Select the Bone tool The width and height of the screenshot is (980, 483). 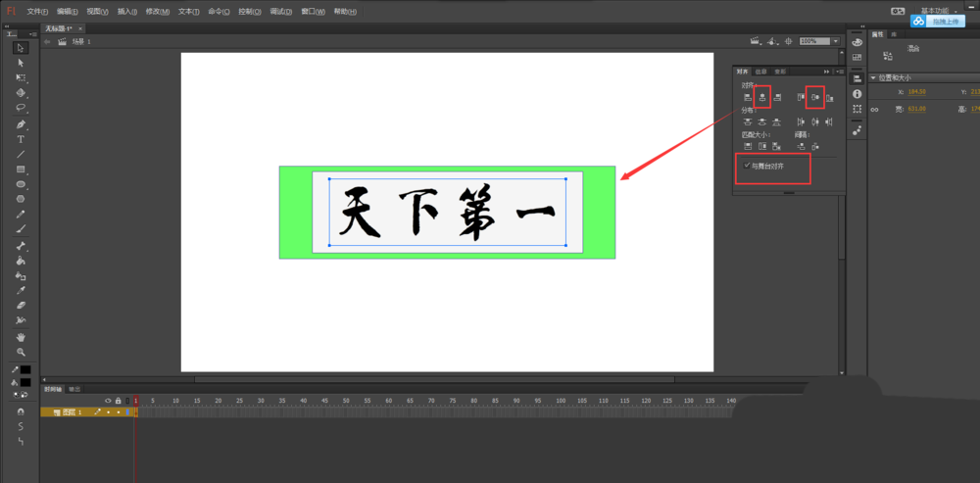[x=21, y=246]
